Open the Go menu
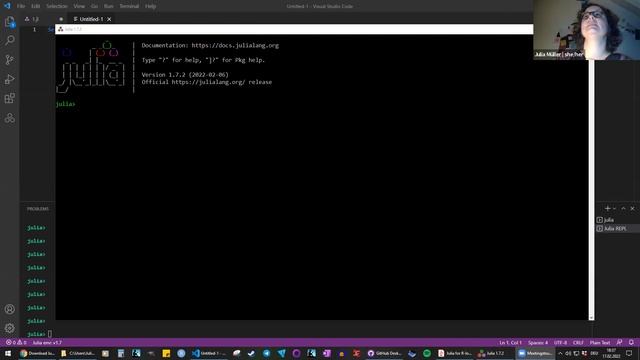Screen dimensions: 640x360 [x=94, y=6]
